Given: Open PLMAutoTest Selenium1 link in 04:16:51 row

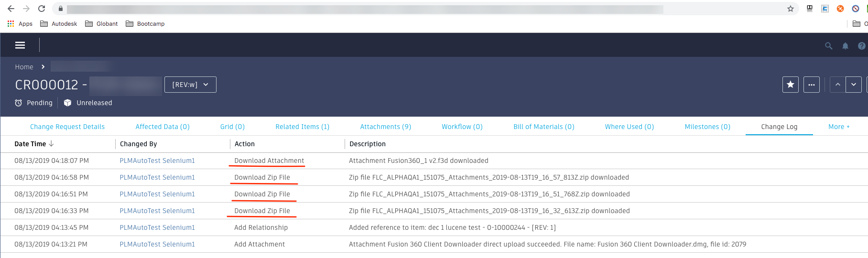Looking at the screenshot, I should (157, 194).
